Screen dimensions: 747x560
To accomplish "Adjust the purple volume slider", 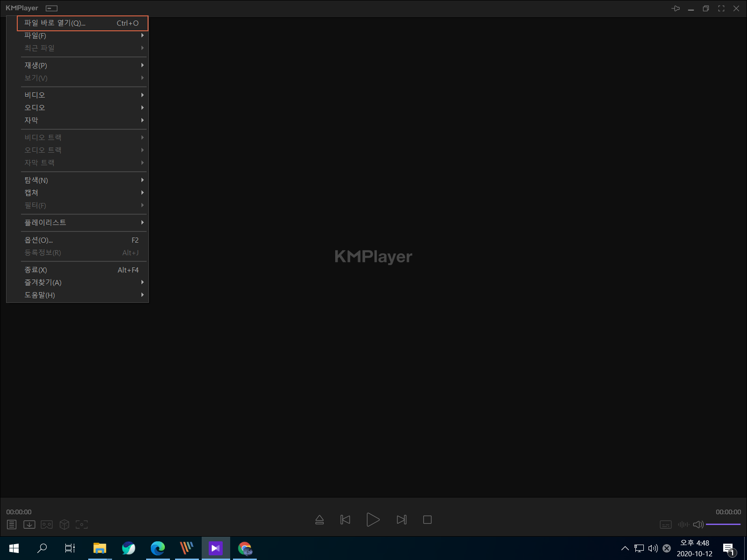I will click(x=723, y=525).
